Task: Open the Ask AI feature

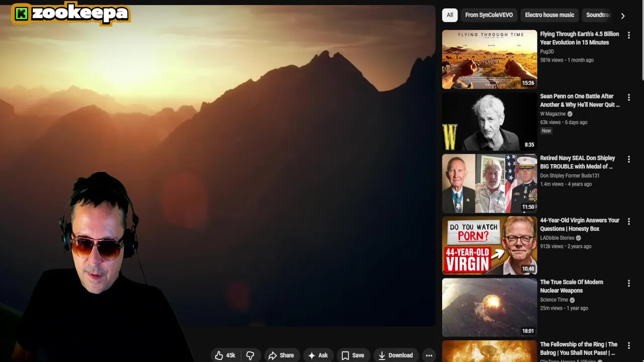Action: [318, 355]
